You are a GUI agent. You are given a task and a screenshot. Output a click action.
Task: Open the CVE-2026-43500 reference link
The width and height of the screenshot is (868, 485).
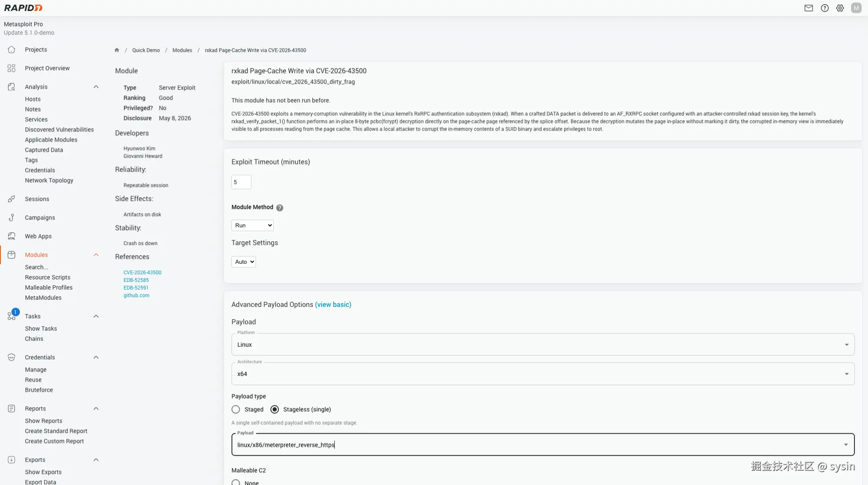tap(142, 273)
